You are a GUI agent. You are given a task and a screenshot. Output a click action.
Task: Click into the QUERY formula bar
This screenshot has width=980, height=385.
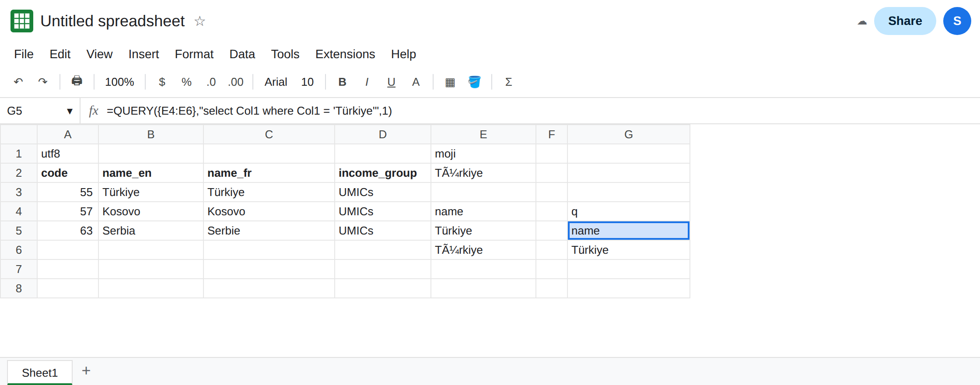(x=538, y=111)
